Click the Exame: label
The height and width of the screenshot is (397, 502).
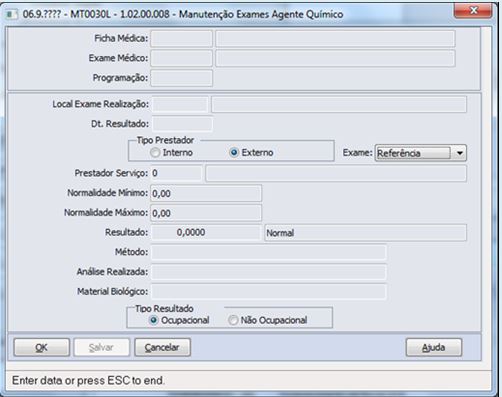(x=357, y=153)
